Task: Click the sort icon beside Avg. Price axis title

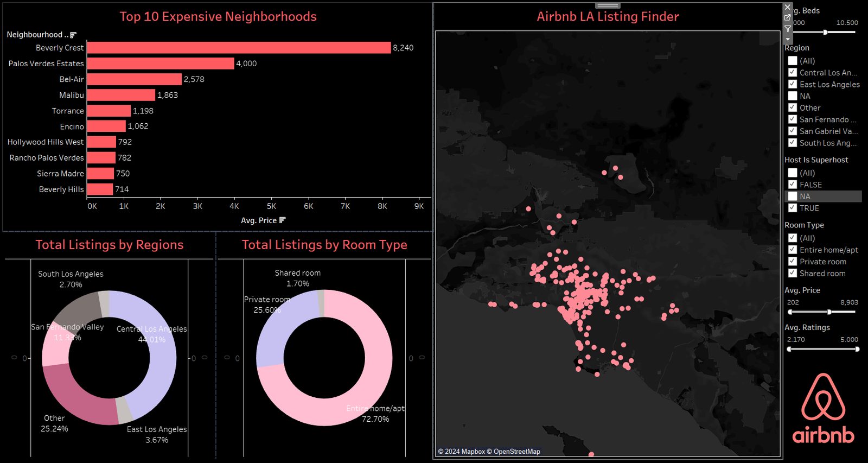Action: [282, 220]
